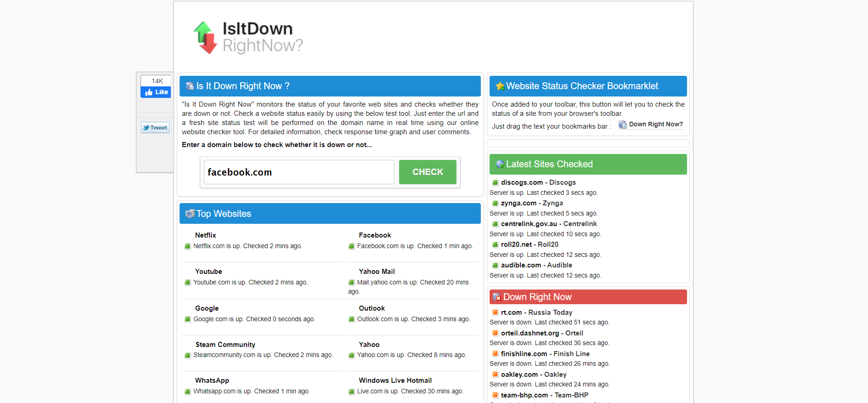Click the IsItDownRightNow logo arrows icon
The width and height of the screenshot is (868, 403).
click(205, 38)
